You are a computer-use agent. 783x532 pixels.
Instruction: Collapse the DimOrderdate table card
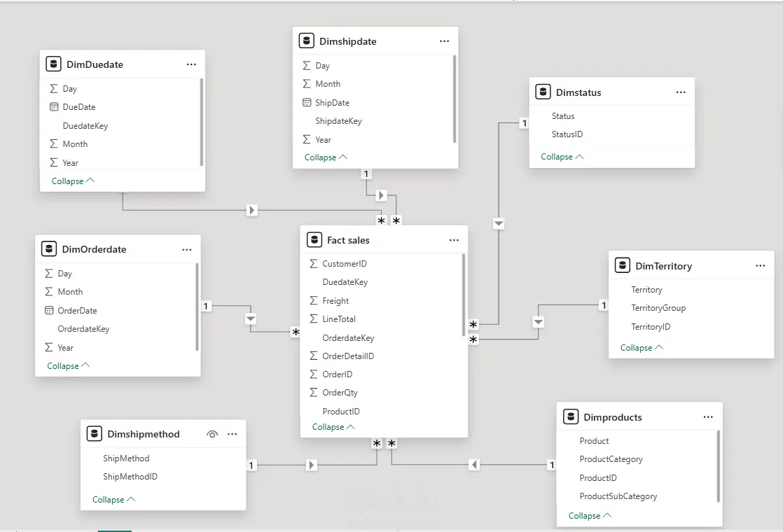68,366
